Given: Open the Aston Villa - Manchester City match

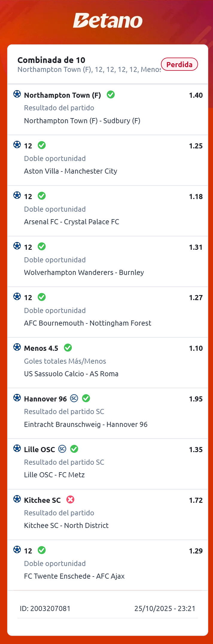Looking at the screenshot, I should pyautogui.click(x=71, y=171).
